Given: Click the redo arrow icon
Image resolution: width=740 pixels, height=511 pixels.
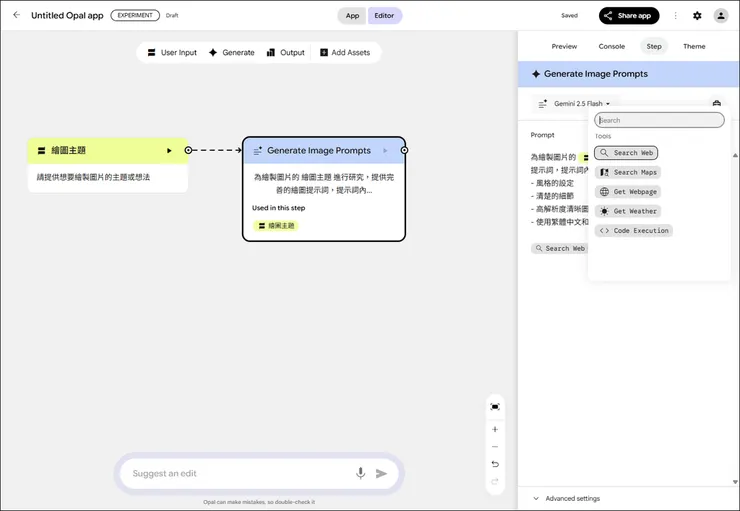Looking at the screenshot, I should click(495, 482).
